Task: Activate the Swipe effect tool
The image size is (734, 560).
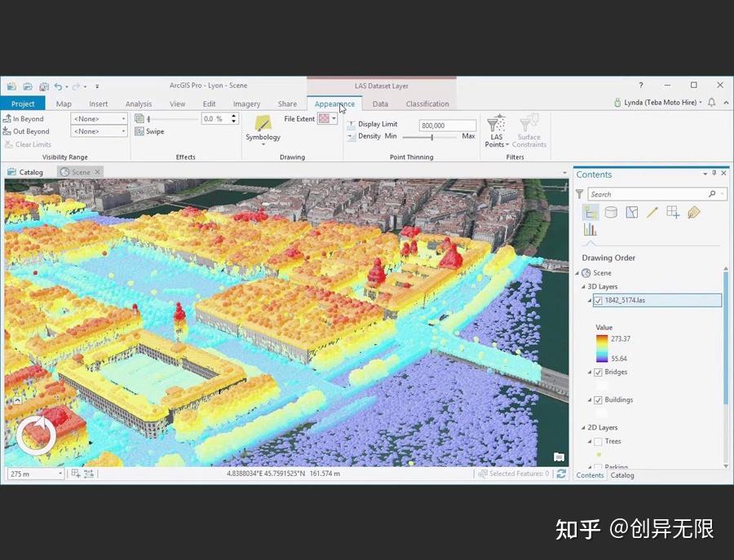Action: click(x=152, y=131)
